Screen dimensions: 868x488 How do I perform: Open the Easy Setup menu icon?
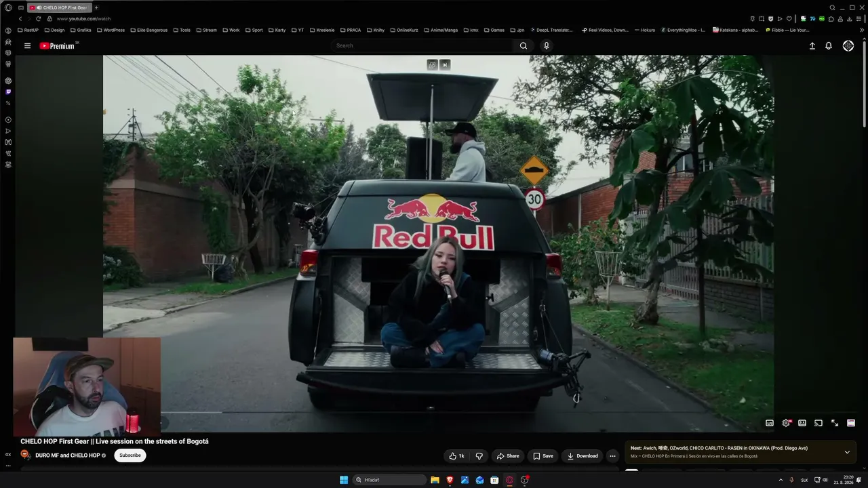(x=859, y=19)
